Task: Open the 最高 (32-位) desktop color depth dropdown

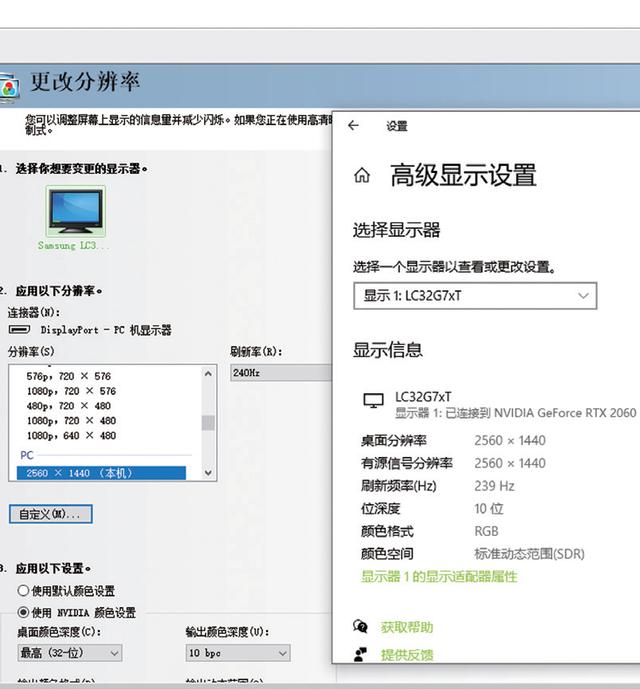Action: pos(70,653)
